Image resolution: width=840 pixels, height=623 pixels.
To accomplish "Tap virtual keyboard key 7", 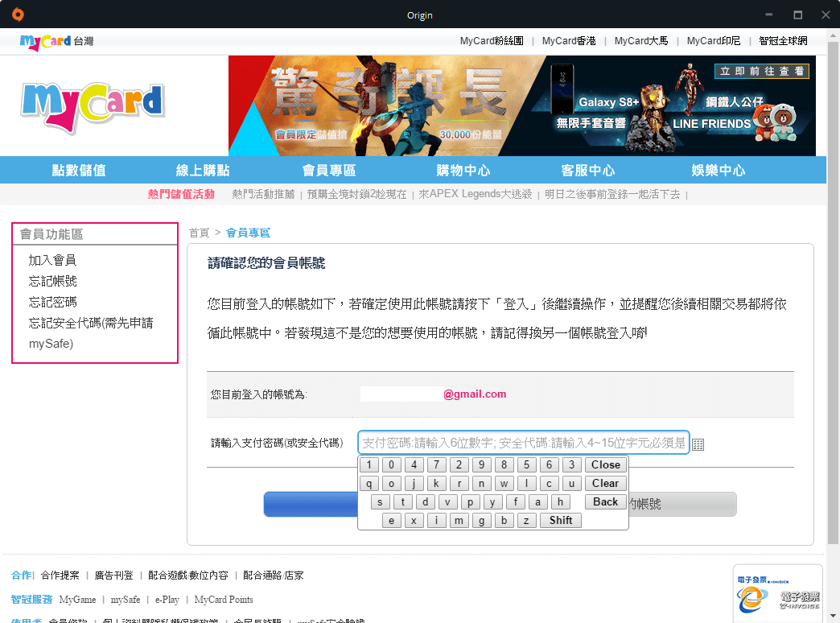I will click(436, 465).
